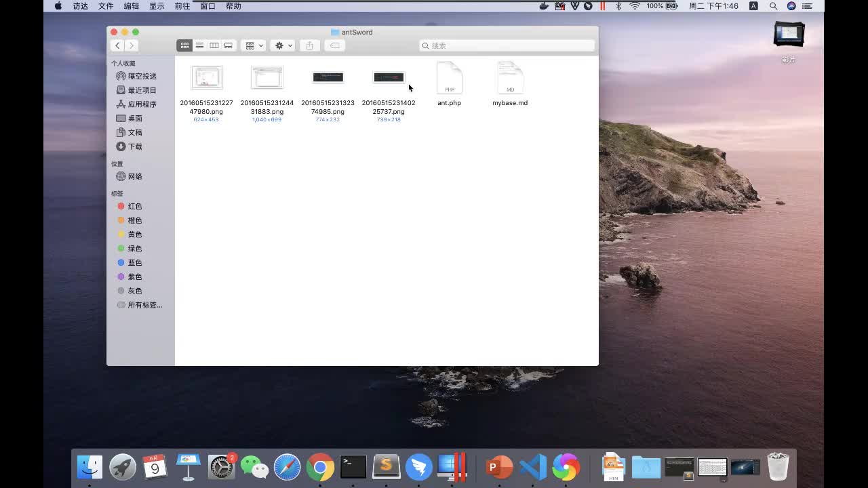
Task: Open Google Chrome from the Dock
Action: (x=320, y=467)
